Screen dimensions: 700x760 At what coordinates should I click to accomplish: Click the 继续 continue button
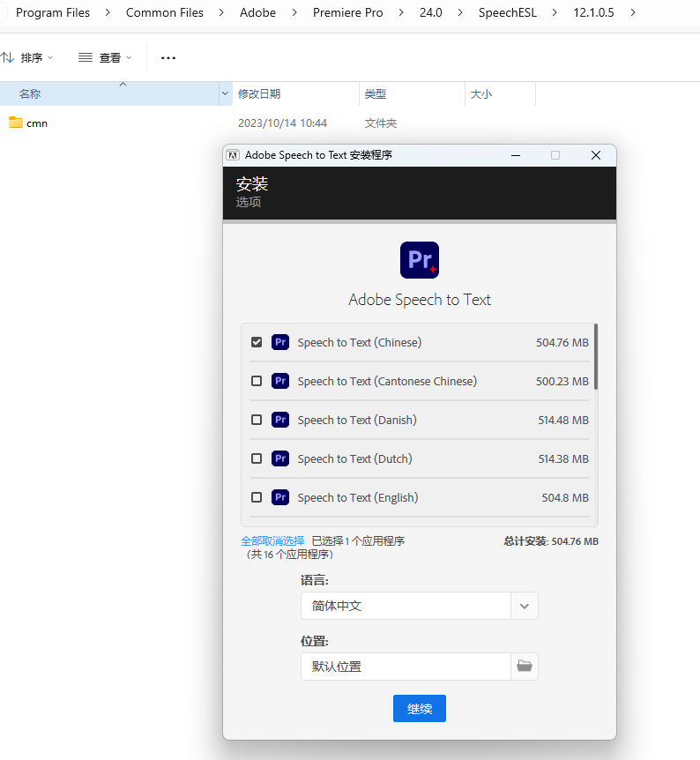420,709
